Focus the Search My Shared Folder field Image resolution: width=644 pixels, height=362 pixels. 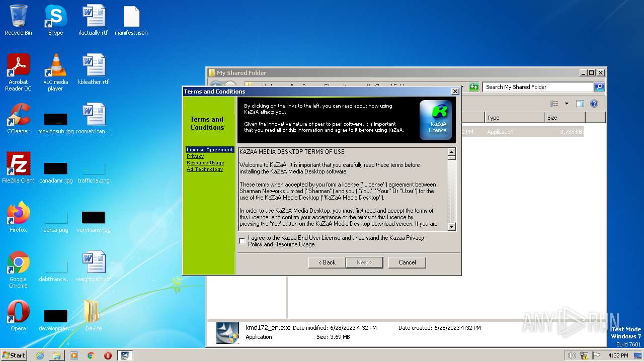(538, 87)
